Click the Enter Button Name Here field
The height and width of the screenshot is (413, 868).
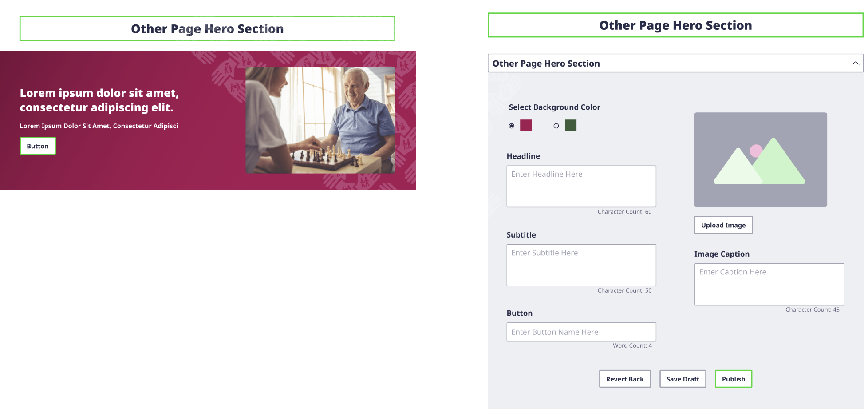point(581,332)
